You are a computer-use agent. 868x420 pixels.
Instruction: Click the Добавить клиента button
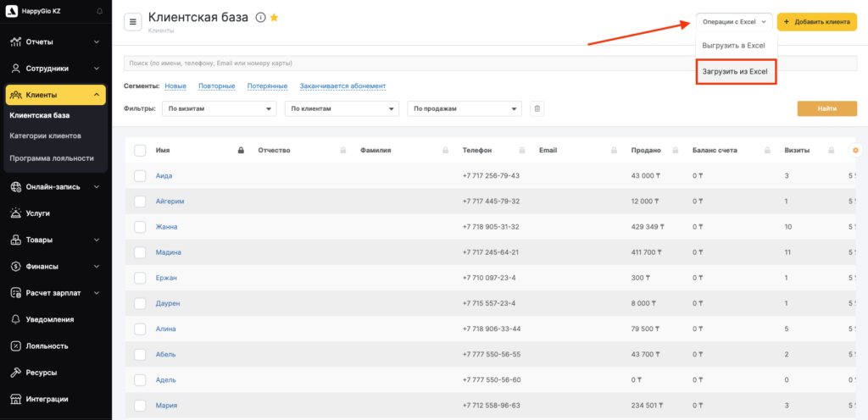tap(816, 22)
